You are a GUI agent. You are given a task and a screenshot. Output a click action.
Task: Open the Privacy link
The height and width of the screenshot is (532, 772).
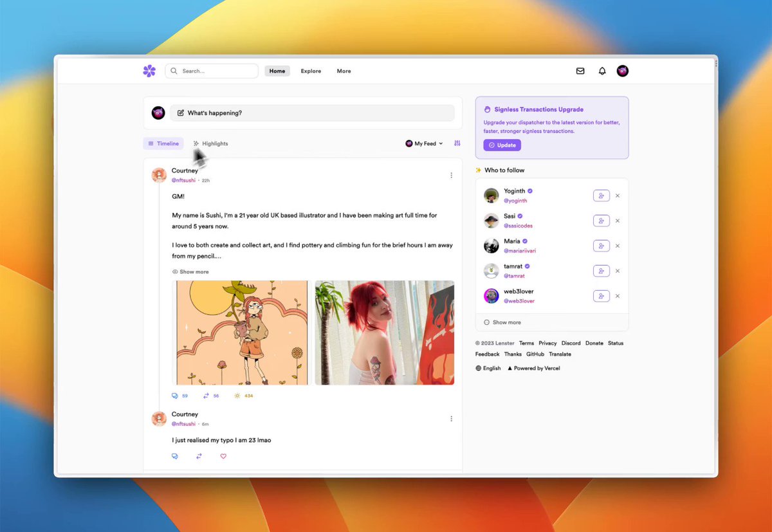547,344
